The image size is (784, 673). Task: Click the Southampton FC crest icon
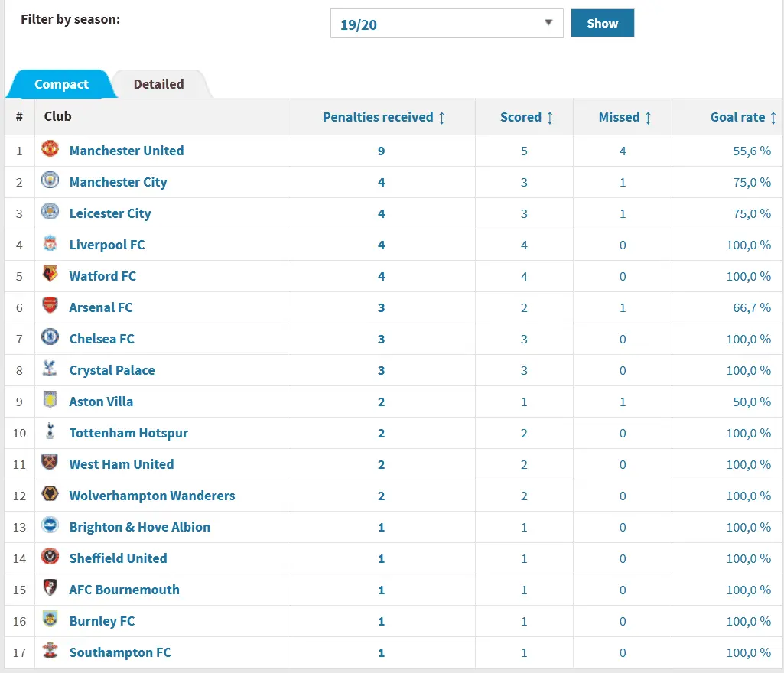[x=50, y=652]
